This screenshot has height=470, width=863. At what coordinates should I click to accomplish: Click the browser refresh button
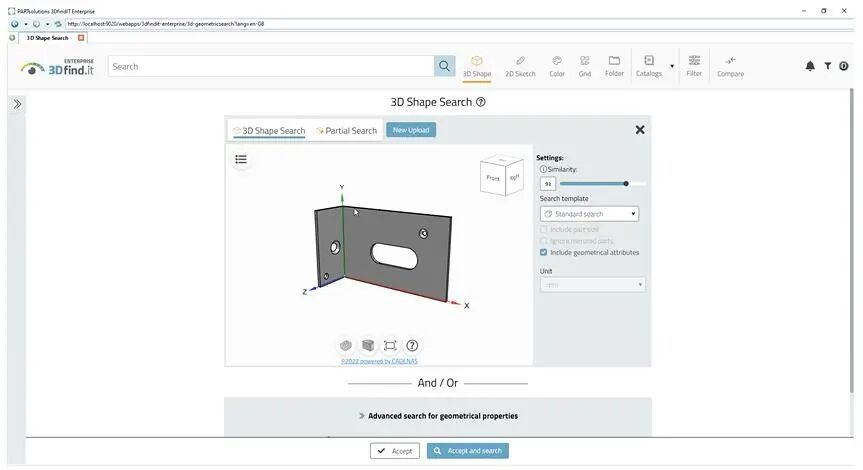[58, 24]
